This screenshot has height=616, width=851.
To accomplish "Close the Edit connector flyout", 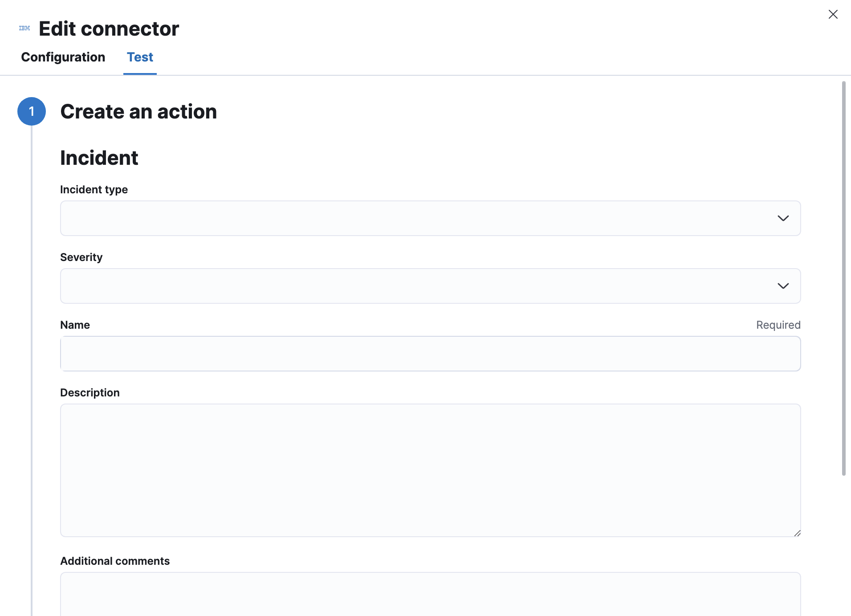I will 833,14.
